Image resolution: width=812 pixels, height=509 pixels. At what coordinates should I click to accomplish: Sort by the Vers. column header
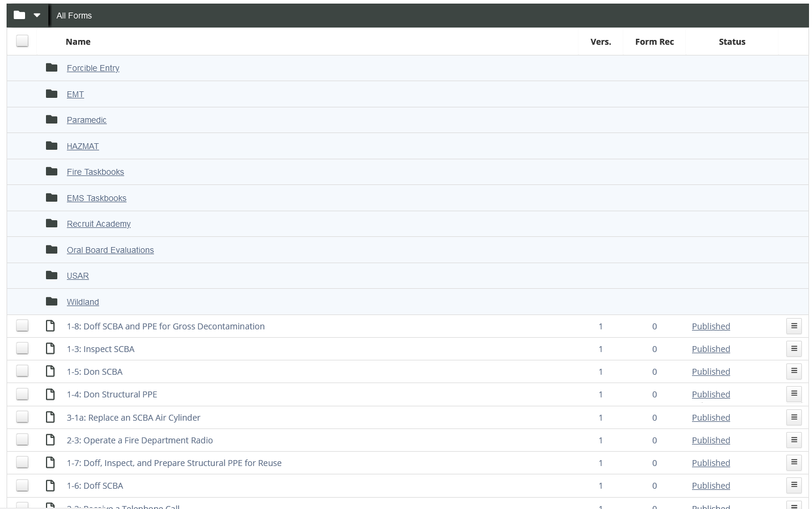click(x=601, y=42)
